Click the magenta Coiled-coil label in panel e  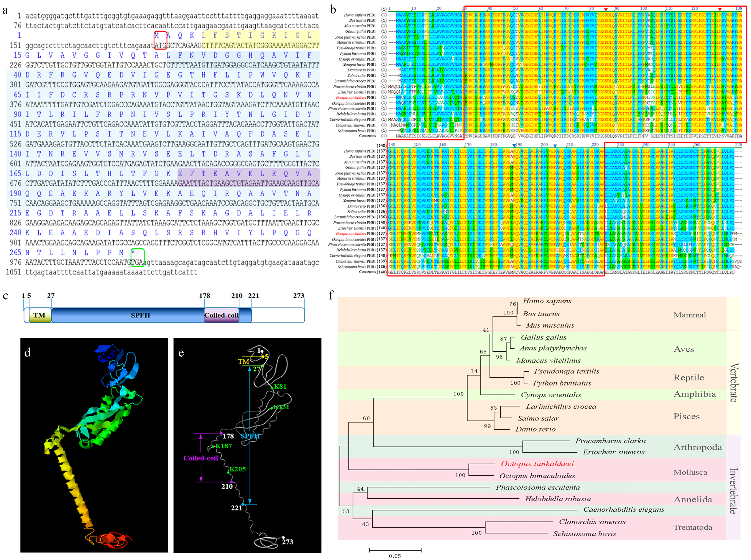pyautogui.click(x=200, y=458)
